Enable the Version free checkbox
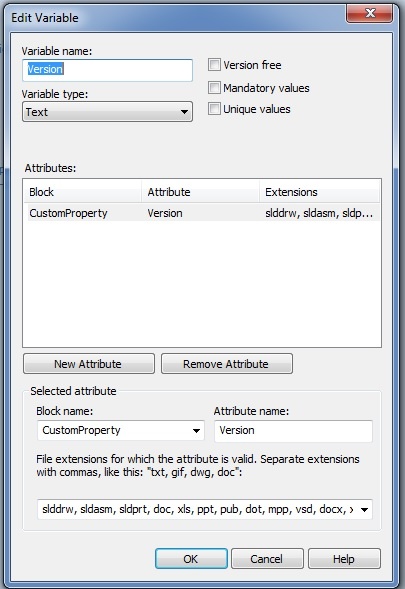 coord(214,65)
